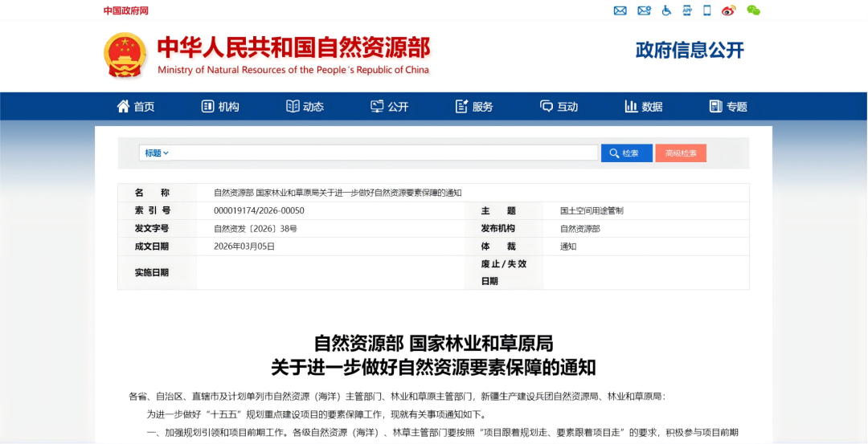
Task: Click the mail envelope icon in header
Action: click(620, 10)
